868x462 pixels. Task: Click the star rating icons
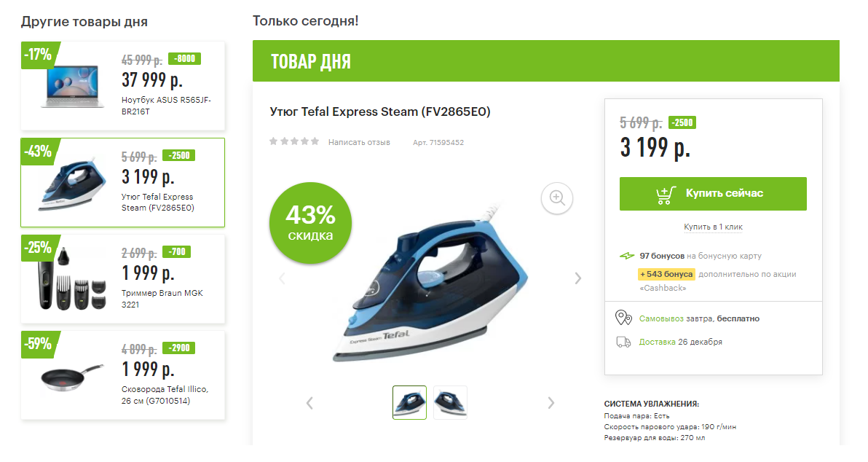click(294, 141)
